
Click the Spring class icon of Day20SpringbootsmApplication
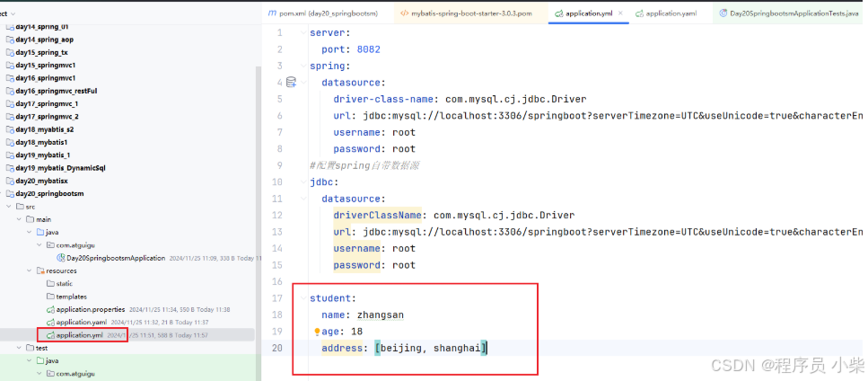click(x=61, y=258)
